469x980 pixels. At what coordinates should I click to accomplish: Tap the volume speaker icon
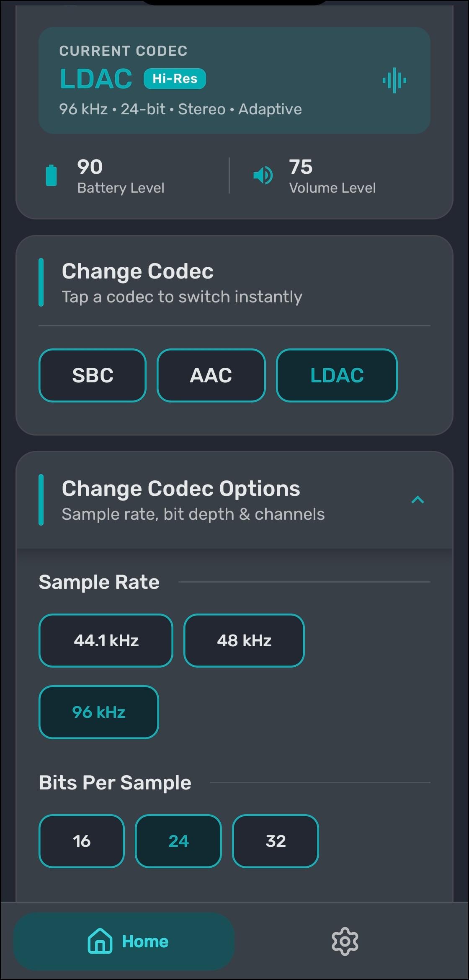coord(263,175)
